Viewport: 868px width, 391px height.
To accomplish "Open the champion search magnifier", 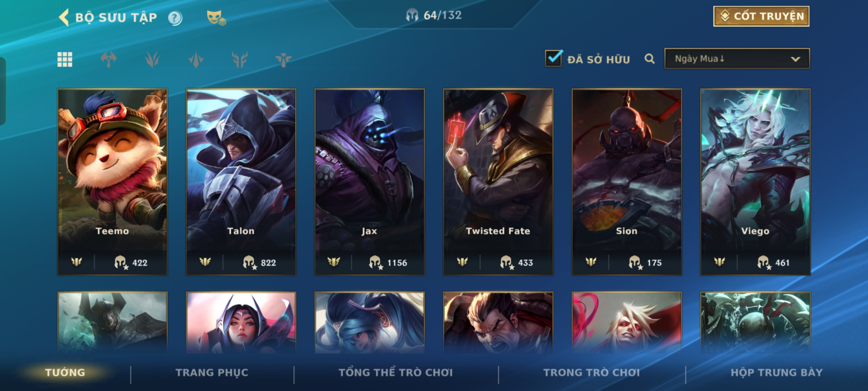I will (x=650, y=59).
